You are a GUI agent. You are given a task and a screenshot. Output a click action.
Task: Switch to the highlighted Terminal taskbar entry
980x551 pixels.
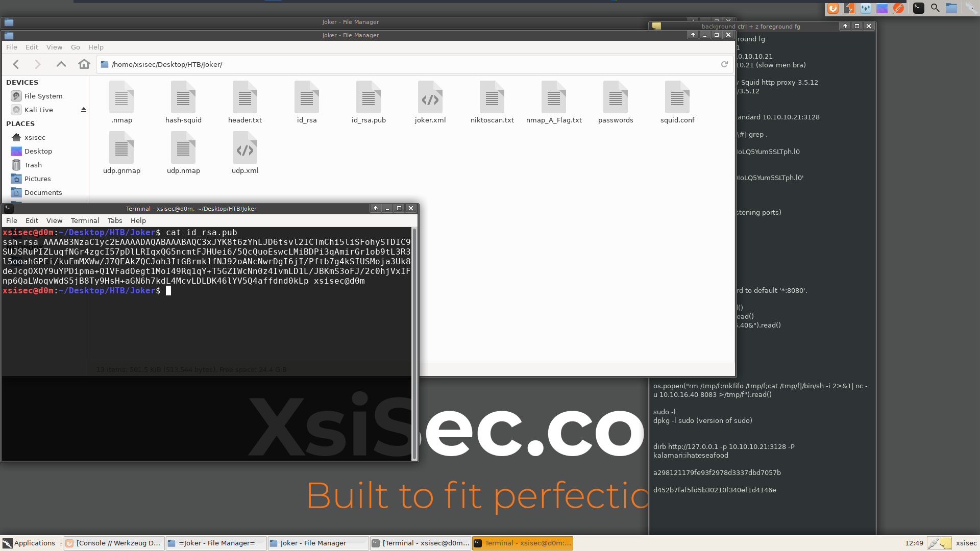point(523,543)
